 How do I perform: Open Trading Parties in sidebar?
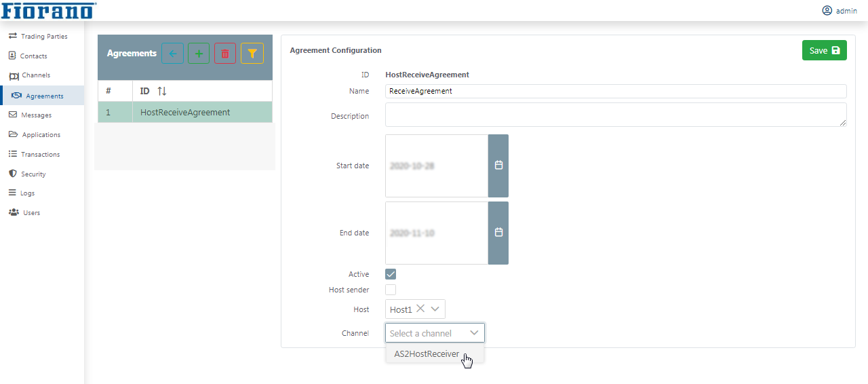(42, 36)
